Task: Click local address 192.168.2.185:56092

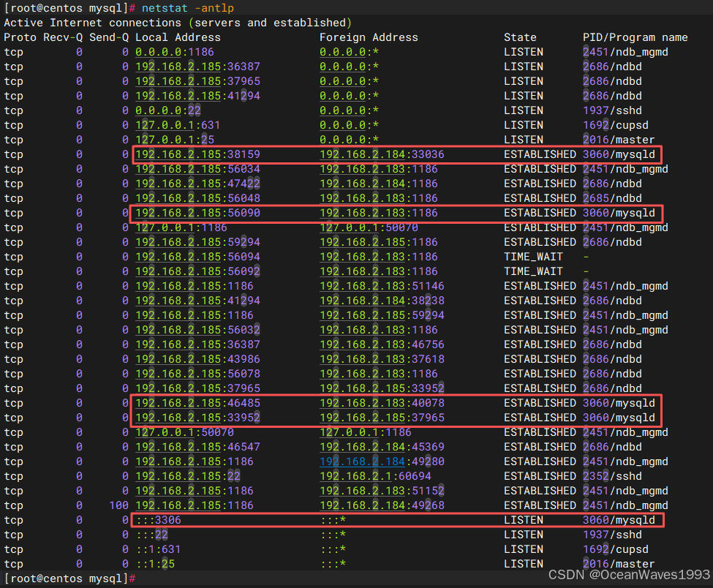Action: 197,271
